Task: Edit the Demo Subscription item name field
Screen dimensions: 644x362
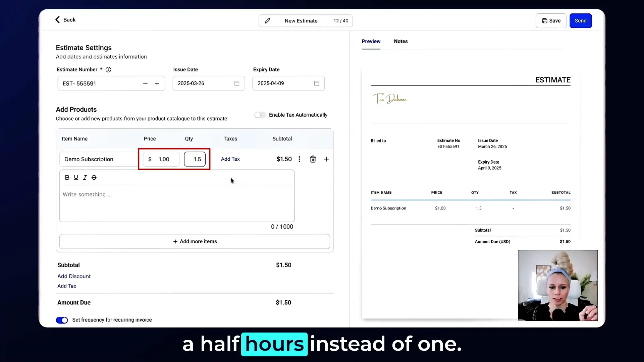Action: tap(99, 159)
